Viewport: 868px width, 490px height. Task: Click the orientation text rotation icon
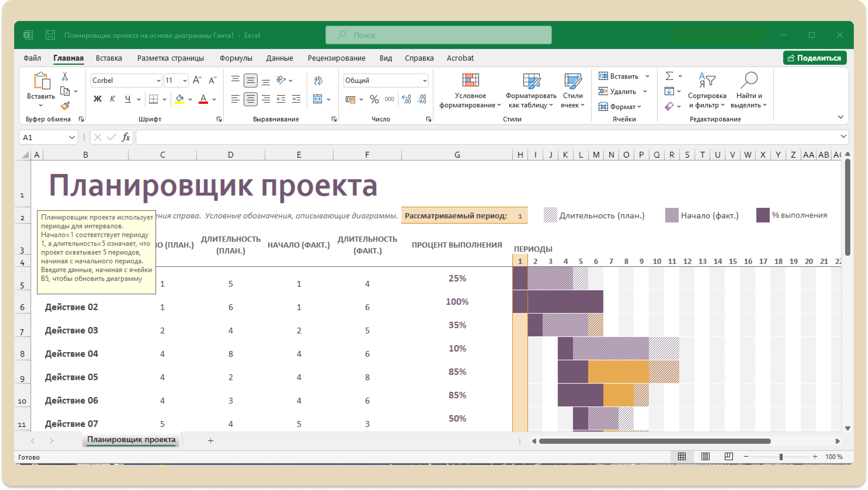(x=281, y=80)
